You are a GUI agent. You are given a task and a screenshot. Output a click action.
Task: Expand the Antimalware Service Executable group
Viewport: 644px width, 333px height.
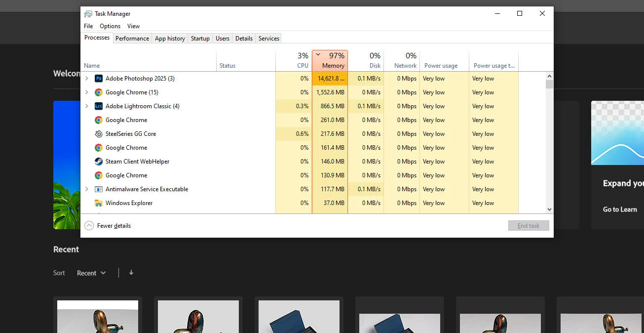[87, 189]
